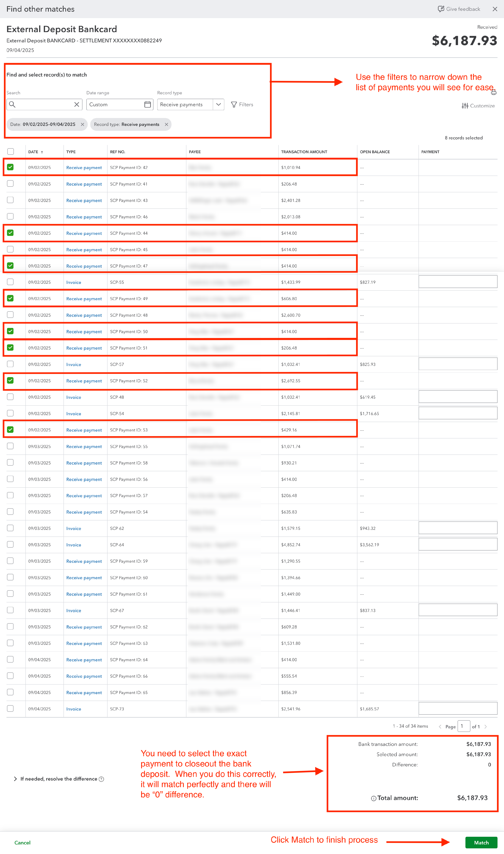Image resolution: width=504 pixels, height=854 pixels.
Task: Clear the search field with X icon
Action: point(77,104)
